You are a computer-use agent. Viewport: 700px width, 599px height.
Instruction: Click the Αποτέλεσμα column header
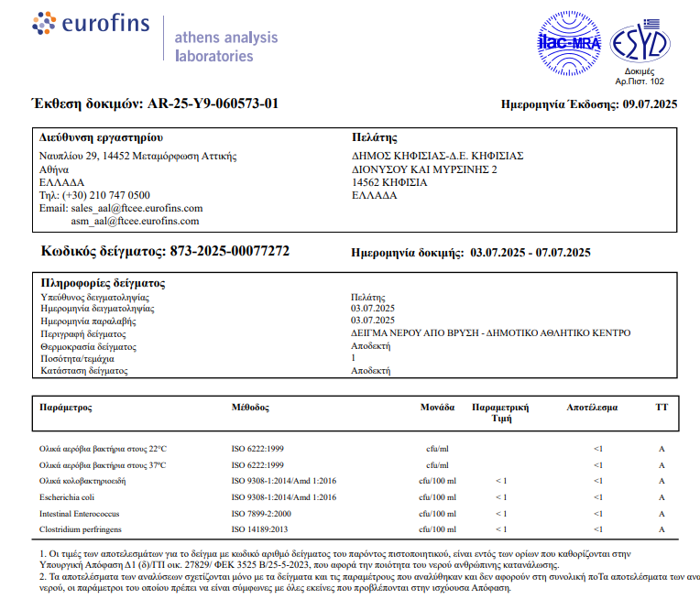tap(591, 406)
